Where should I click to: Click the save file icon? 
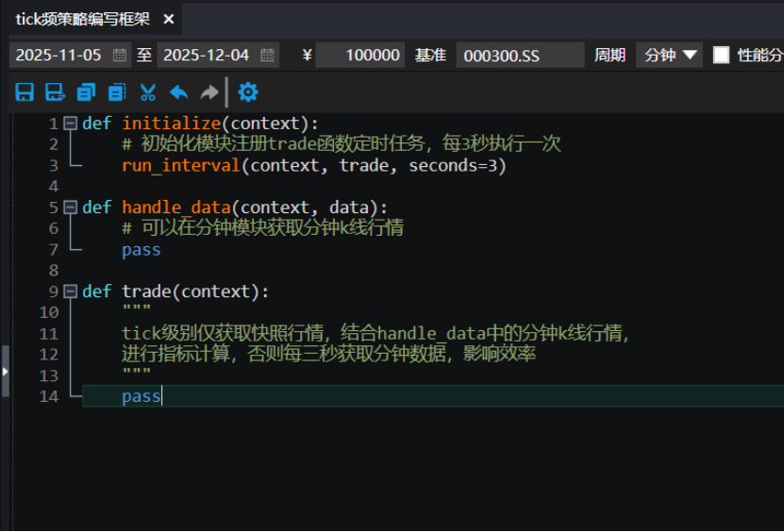(25, 92)
